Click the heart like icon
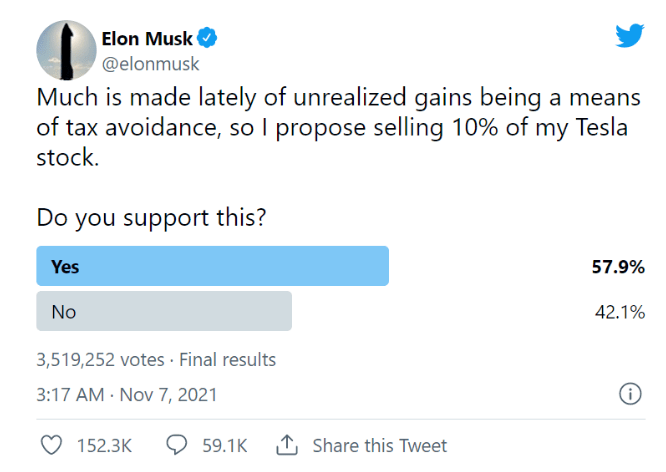This screenshot has width=666, height=472. click(50, 445)
